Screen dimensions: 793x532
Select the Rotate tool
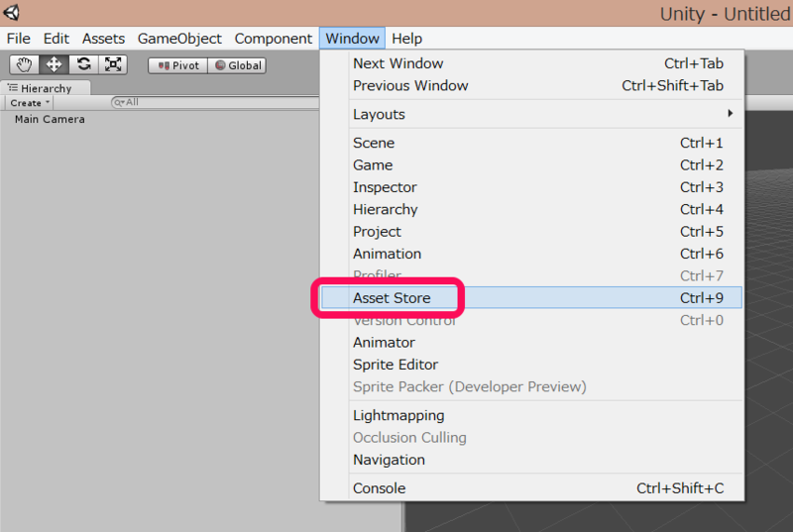[83, 64]
